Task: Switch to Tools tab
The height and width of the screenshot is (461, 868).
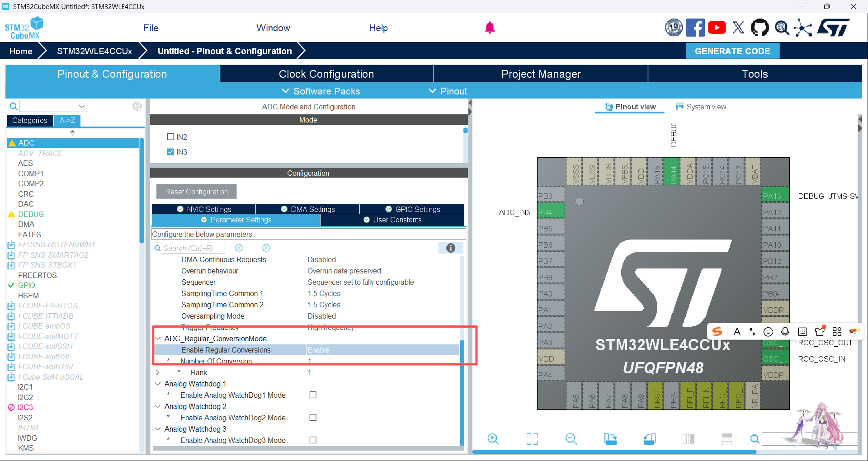Action: (x=755, y=74)
